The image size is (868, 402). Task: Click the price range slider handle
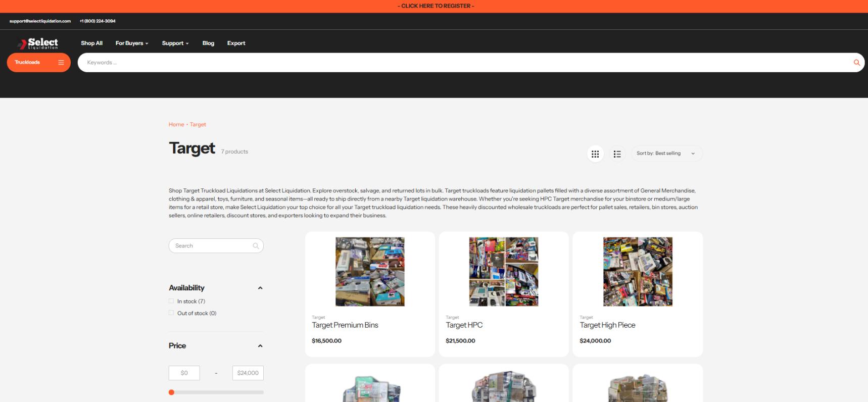point(172,392)
